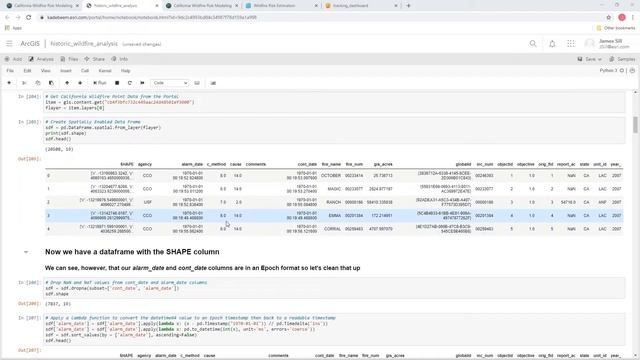Copy selected cells
640x360 pixels.
(38, 83)
